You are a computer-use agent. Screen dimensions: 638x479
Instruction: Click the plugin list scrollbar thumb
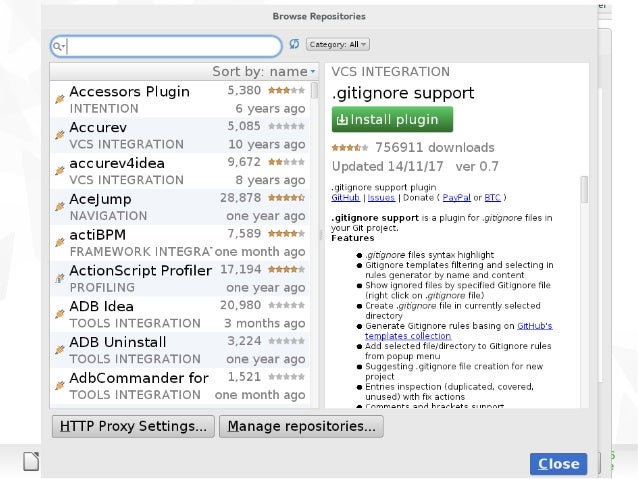click(x=314, y=90)
